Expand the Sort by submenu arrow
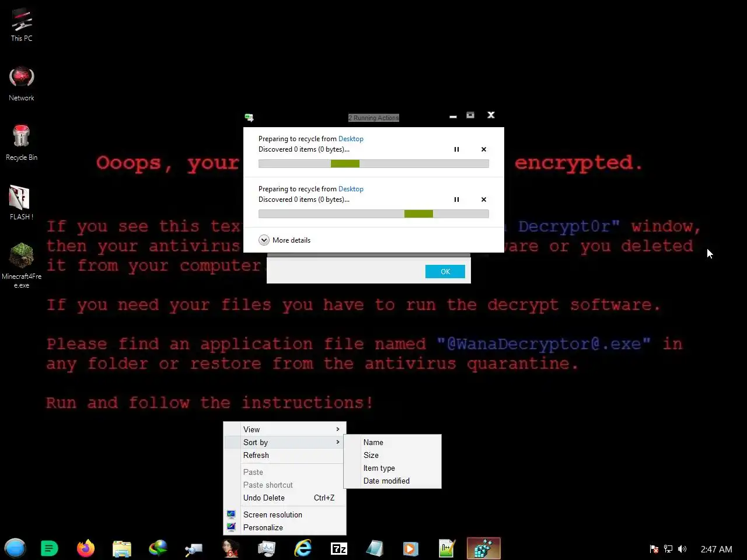The width and height of the screenshot is (747, 560). [338, 442]
